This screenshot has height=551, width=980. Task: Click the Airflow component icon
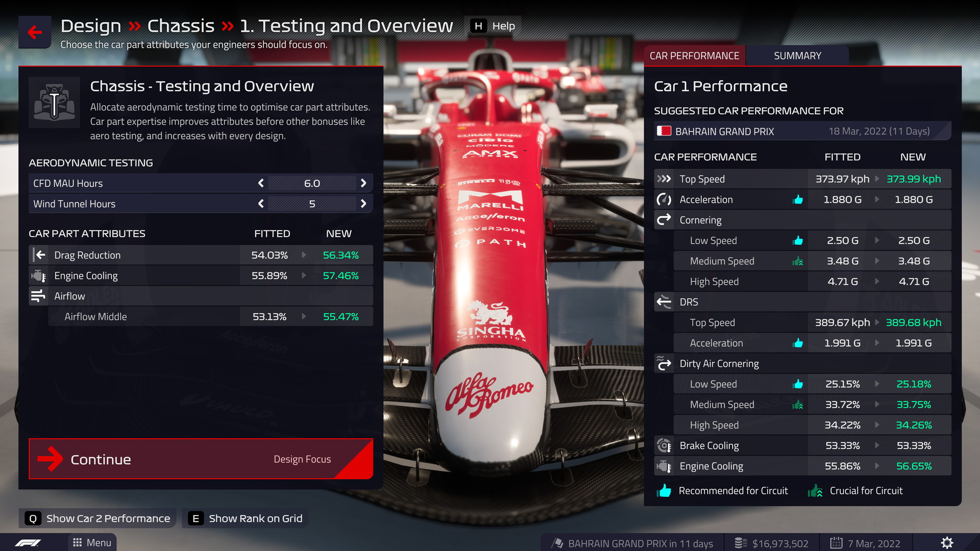point(38,296)
